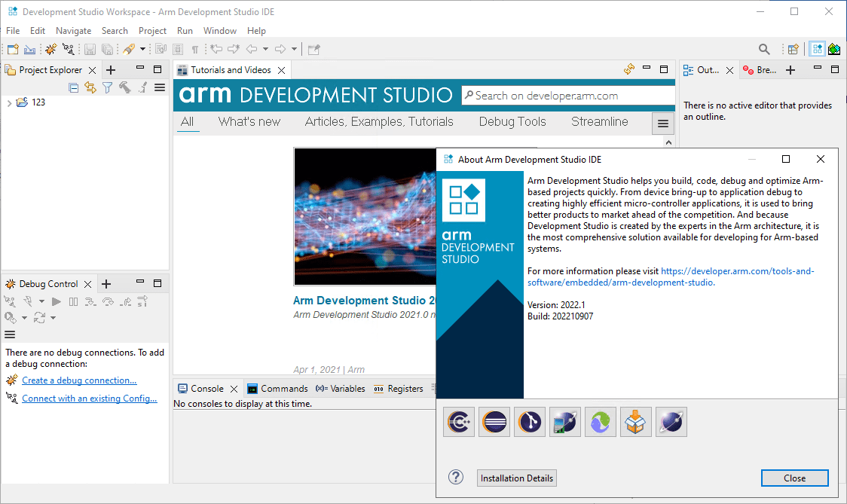Open the Run menu

tap(185, 31)
